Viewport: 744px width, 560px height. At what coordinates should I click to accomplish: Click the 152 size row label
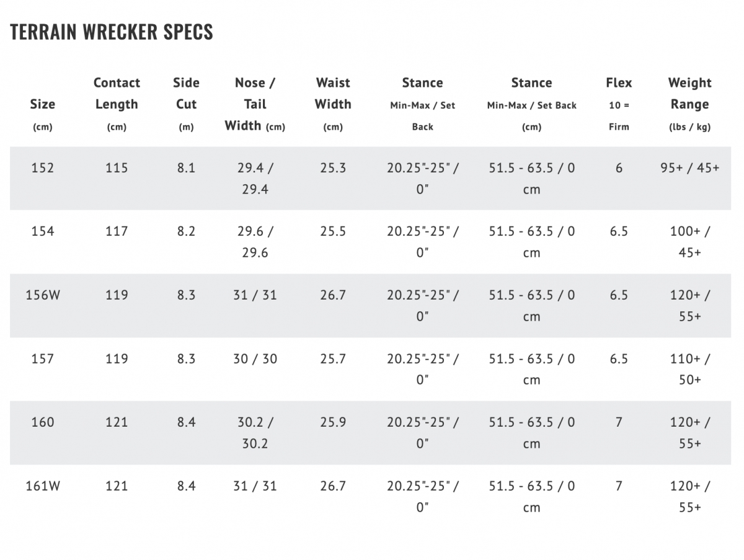click(42, 168)
